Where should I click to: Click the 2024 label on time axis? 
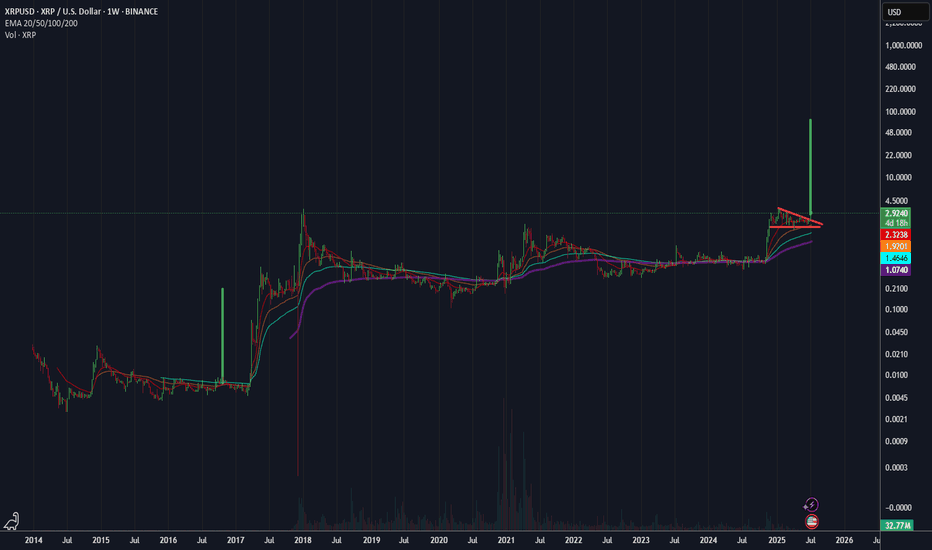coord(708,540)
